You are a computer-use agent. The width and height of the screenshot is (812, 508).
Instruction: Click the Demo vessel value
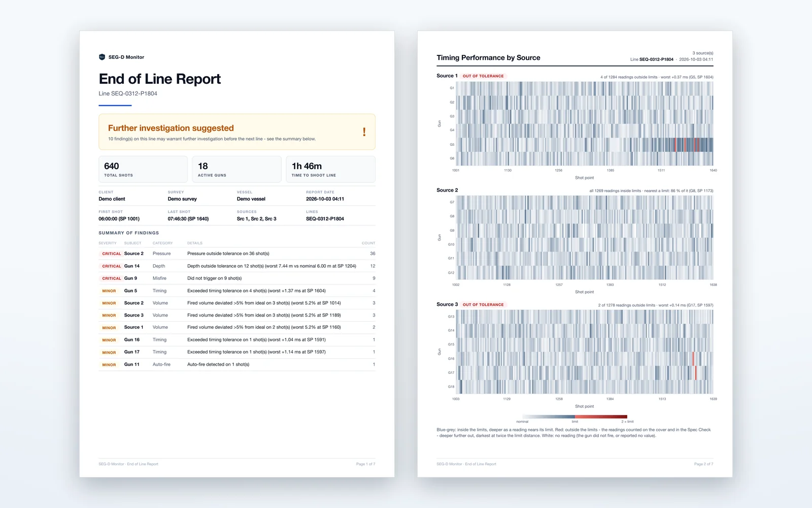pos(251,199)
